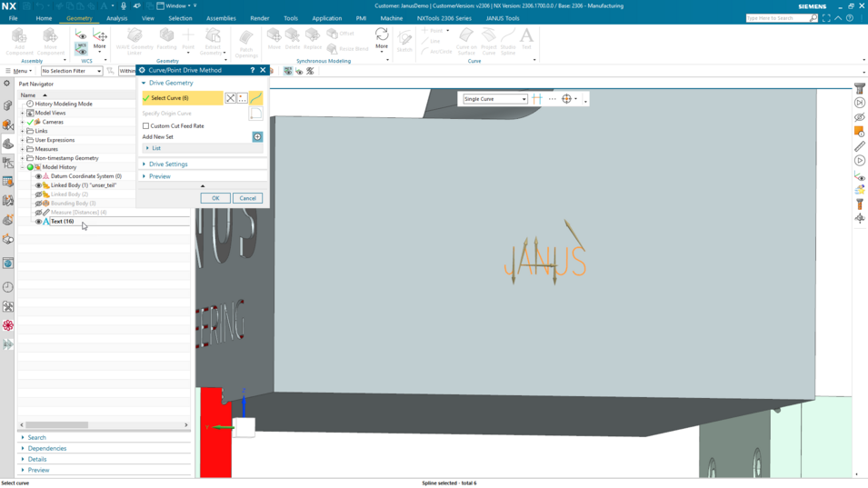Open the dialog help question mark
Screen dimensions: 868x488
(253, 70)
